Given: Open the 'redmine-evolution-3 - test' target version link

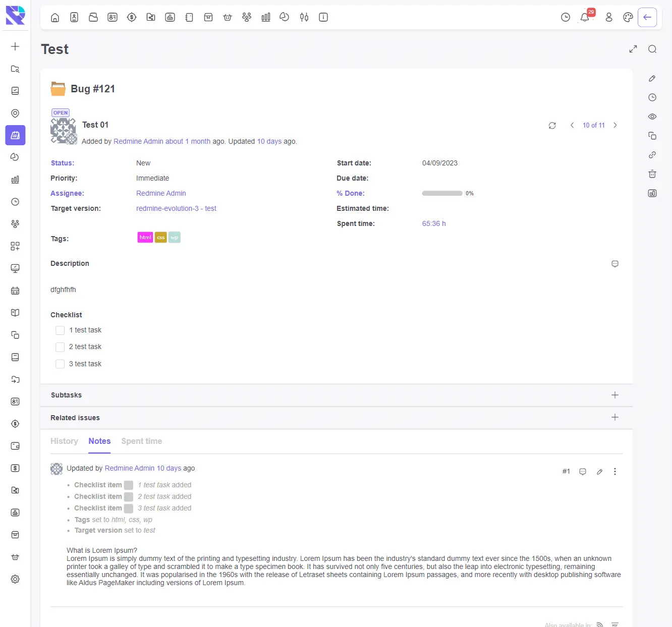Looking at the screenshot, I should coord(176,208).
